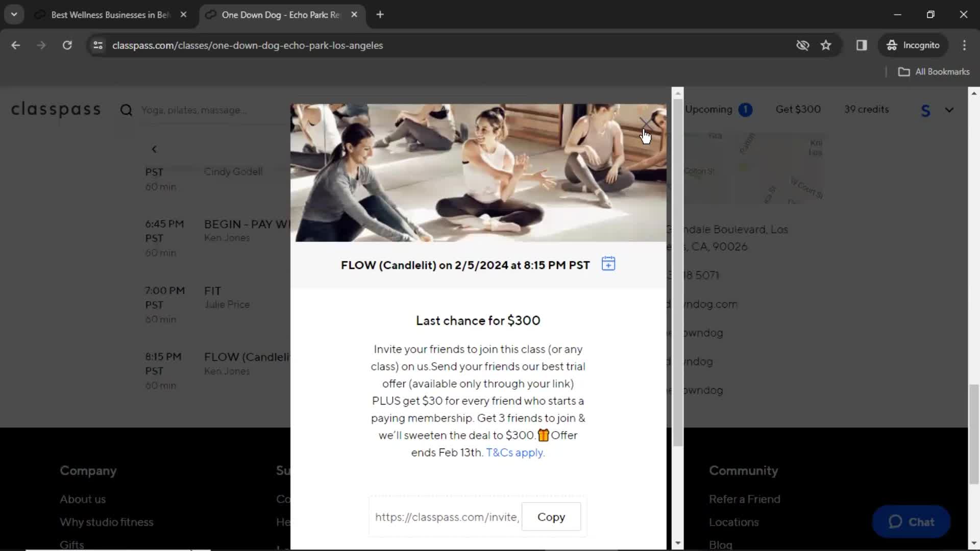Click the Copy invite link button
The height and width of the screenshot is (551, 980).
552,517
